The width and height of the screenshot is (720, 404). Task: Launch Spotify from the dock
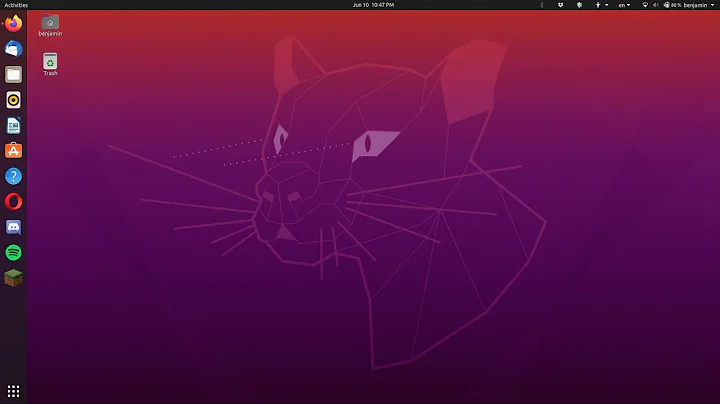[13, 252]
